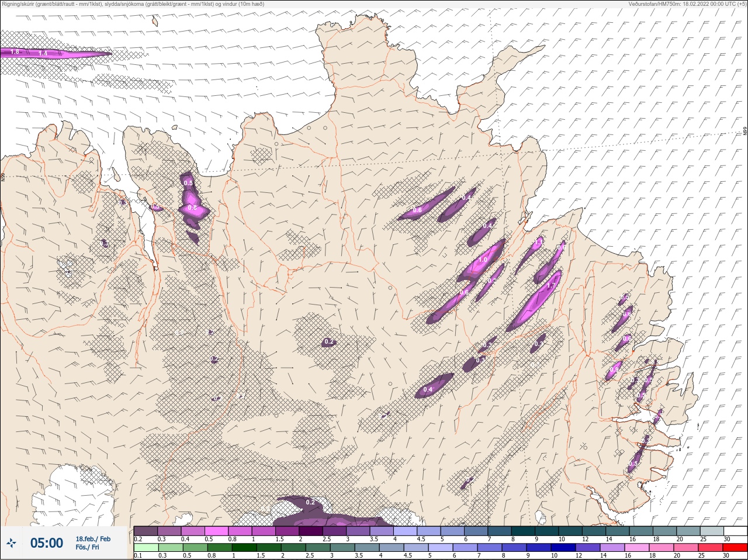Screen dimensions: 748x560
Task: Pick the white swatch ending the upper legend
Action: [x=735, y=531]
